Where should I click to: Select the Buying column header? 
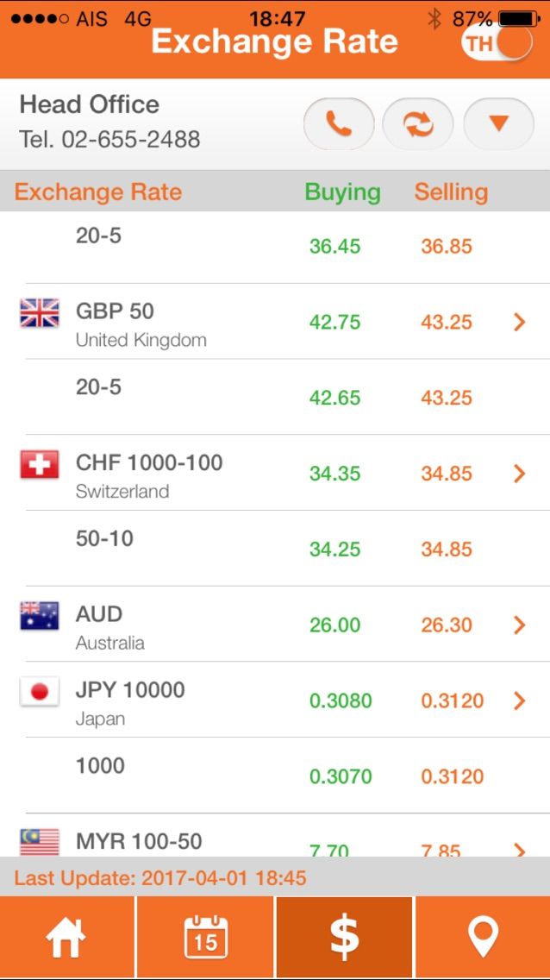pyautogui.click(x=342, y=192)
